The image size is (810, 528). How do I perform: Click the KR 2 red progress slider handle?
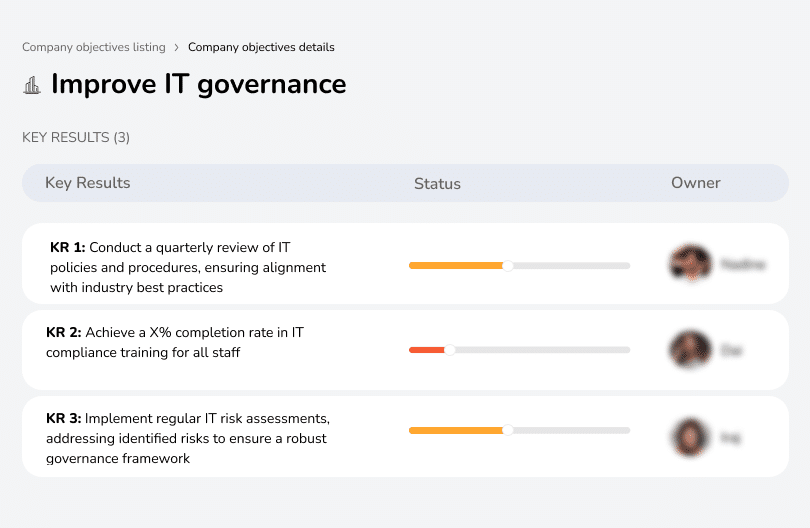coord(450,350)
